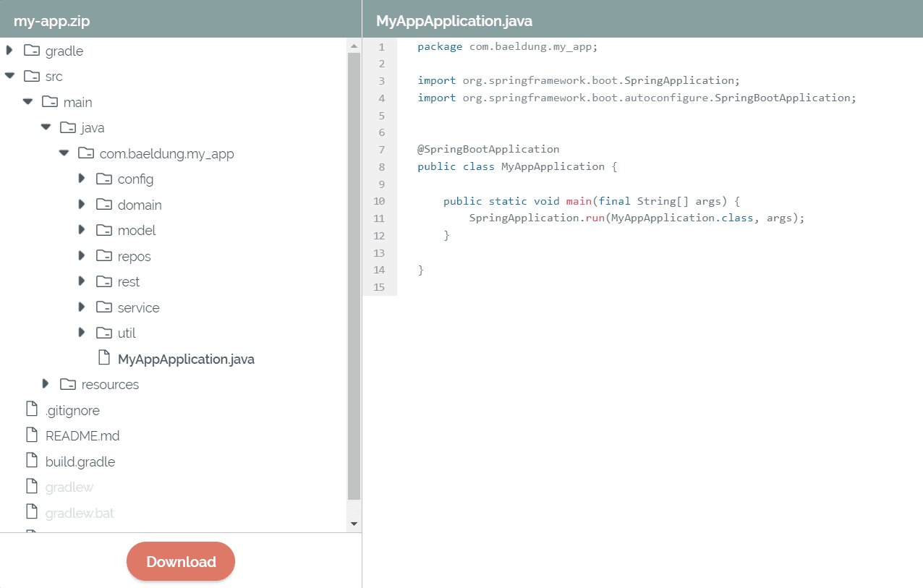Click the config folder icon
This screenshot has width=923, height=588.
click(104, 179)
